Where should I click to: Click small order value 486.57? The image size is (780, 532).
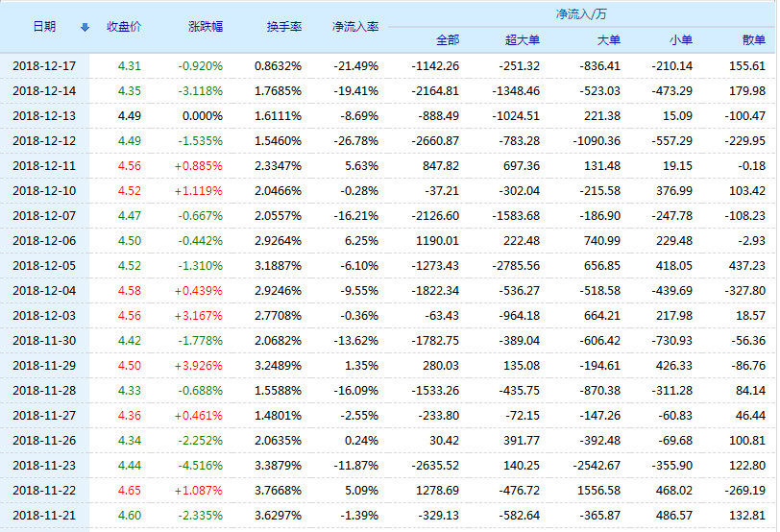pyautogui.click(x=674, y=515)
